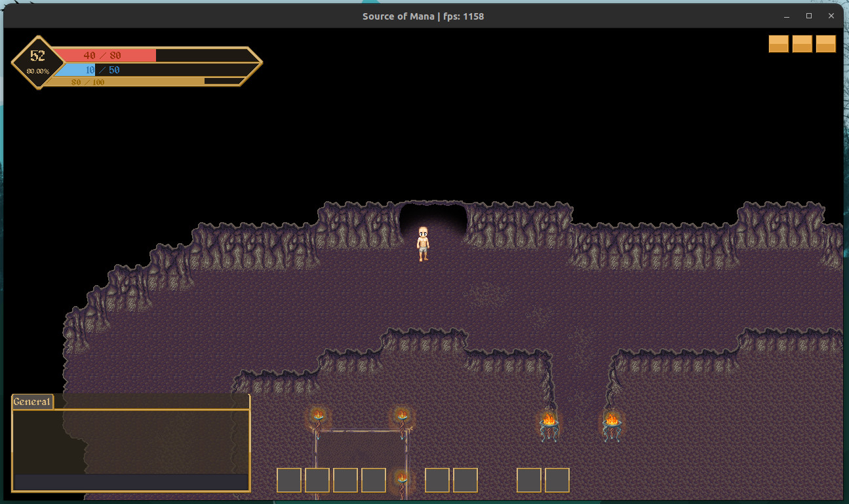Click the leftmost orange button in top-right corner
The width and height of the screenshot is (849, 504).
coord(778,44)
